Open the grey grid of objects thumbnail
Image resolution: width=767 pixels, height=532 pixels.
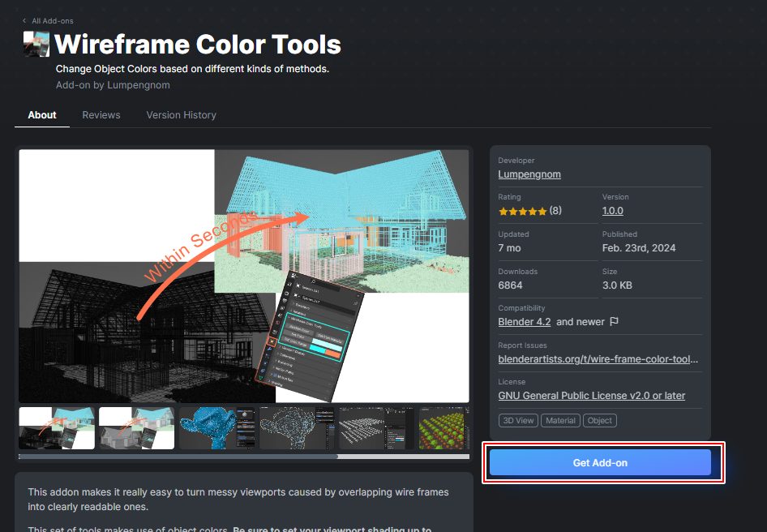click(x=375, y=428)
